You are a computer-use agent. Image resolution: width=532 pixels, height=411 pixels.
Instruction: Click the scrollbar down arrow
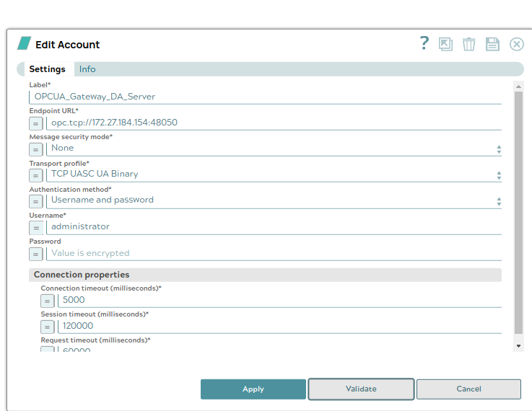pos(518,346)
